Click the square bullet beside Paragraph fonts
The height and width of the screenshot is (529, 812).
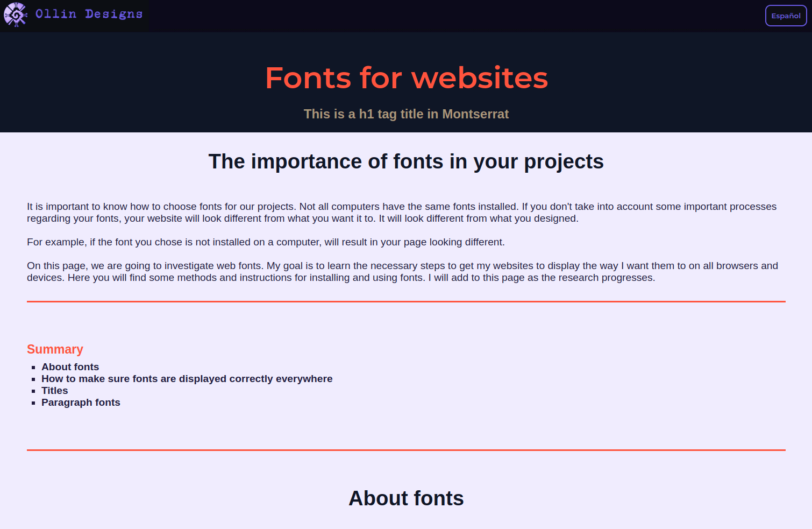coord(33,403)
